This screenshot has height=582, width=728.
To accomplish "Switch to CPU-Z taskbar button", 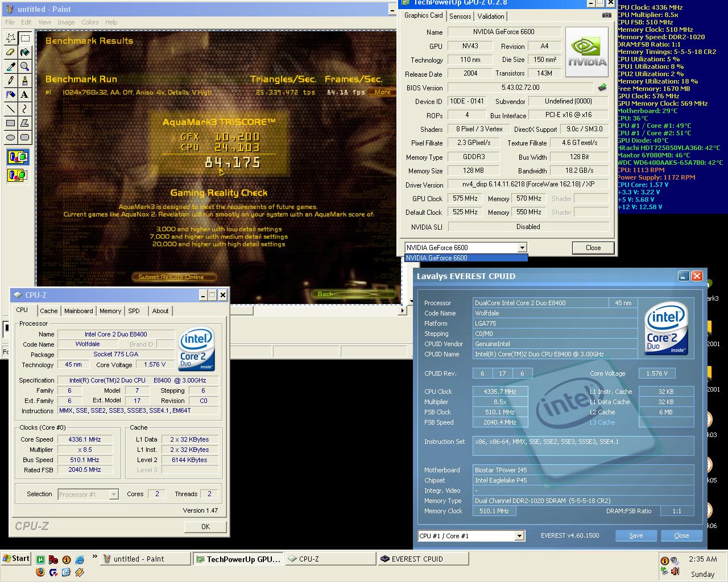I will tap(330, 559).
